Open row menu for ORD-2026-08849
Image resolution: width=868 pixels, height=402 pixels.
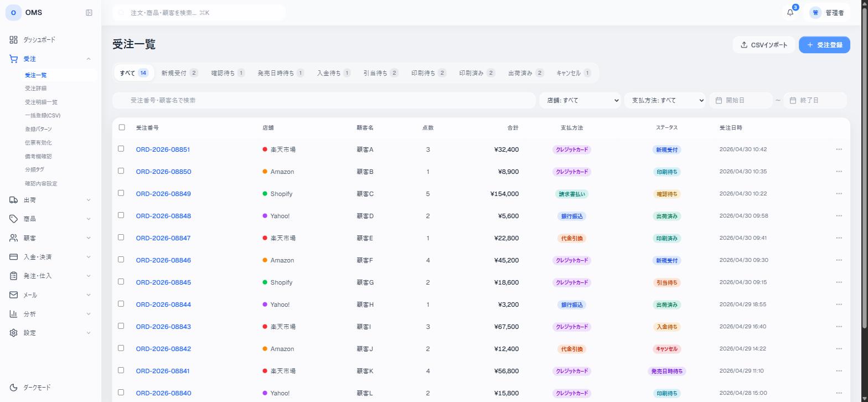839,194
